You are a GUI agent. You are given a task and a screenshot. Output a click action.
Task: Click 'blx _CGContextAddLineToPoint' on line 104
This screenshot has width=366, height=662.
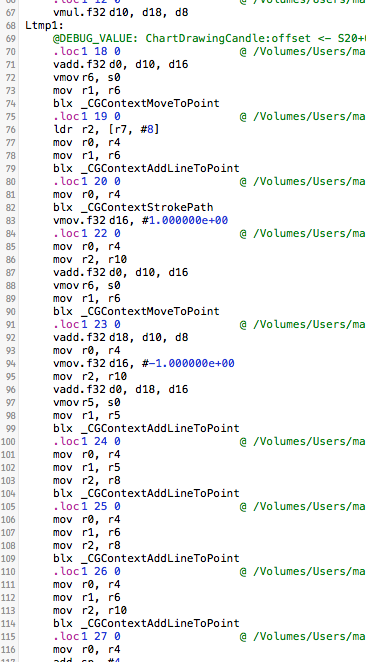(x=146, y=494)
